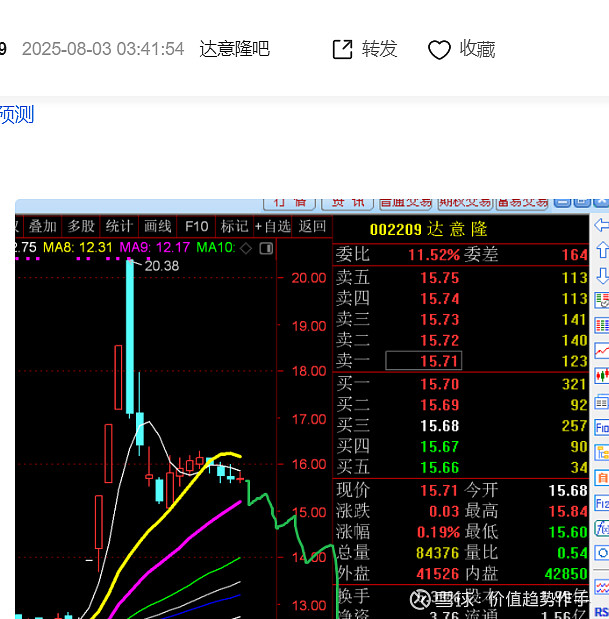This screenshot has height=619, width=609.
Task: Click the left arrow back icon in sidebar
Action: (x=602, y=225)
